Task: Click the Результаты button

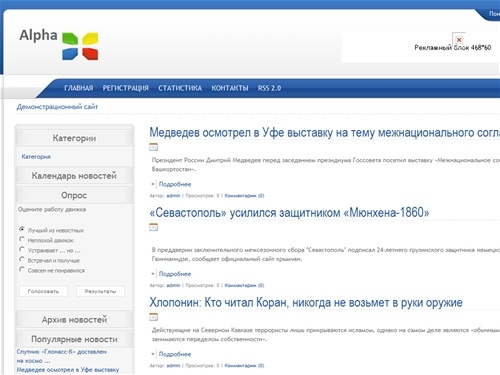Action: pos(100,291)
